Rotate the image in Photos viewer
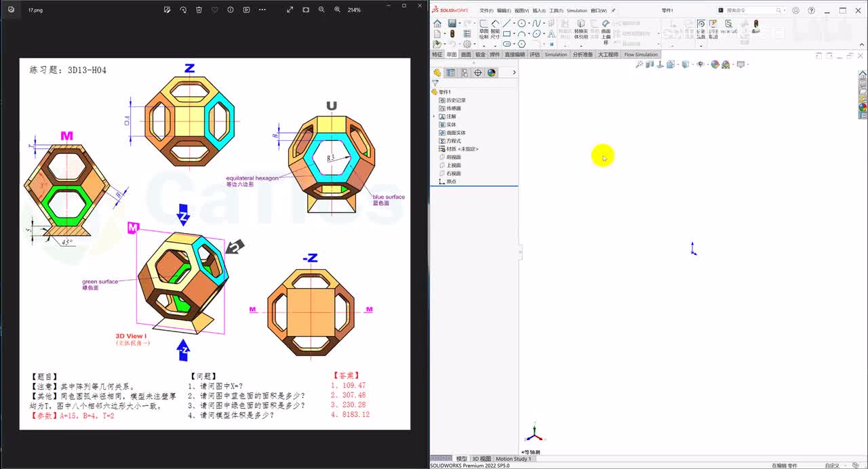 (x=183, y=10)
